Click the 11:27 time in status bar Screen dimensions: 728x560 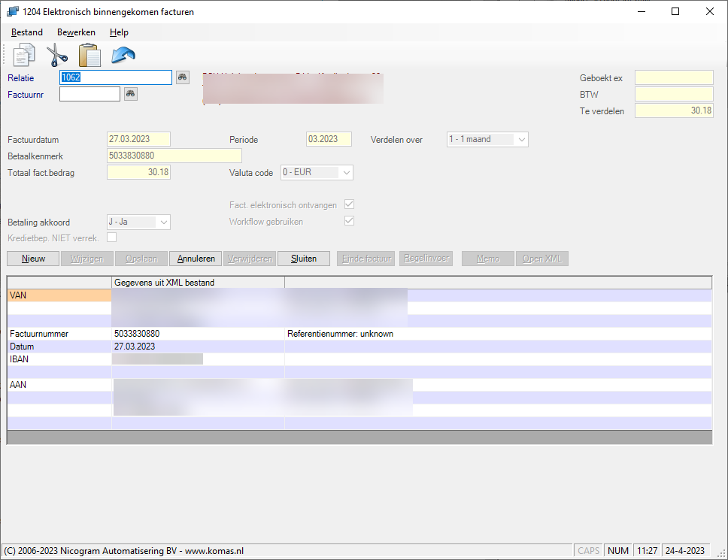647,551
